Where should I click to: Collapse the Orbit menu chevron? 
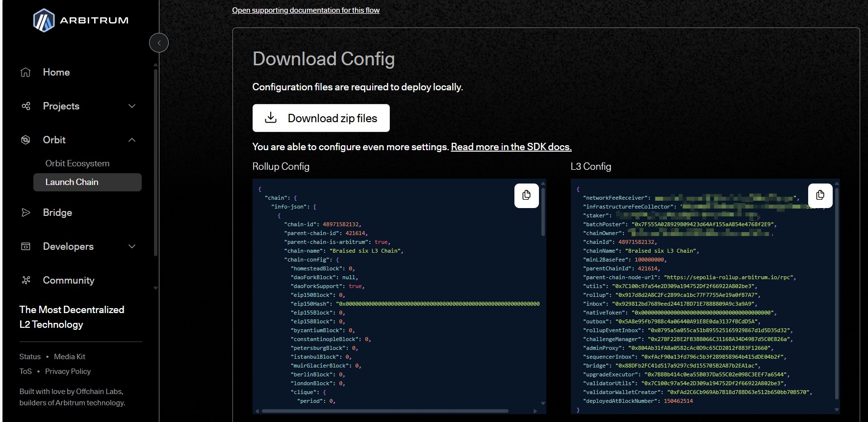pyautogui.click(x=132, y=140)
